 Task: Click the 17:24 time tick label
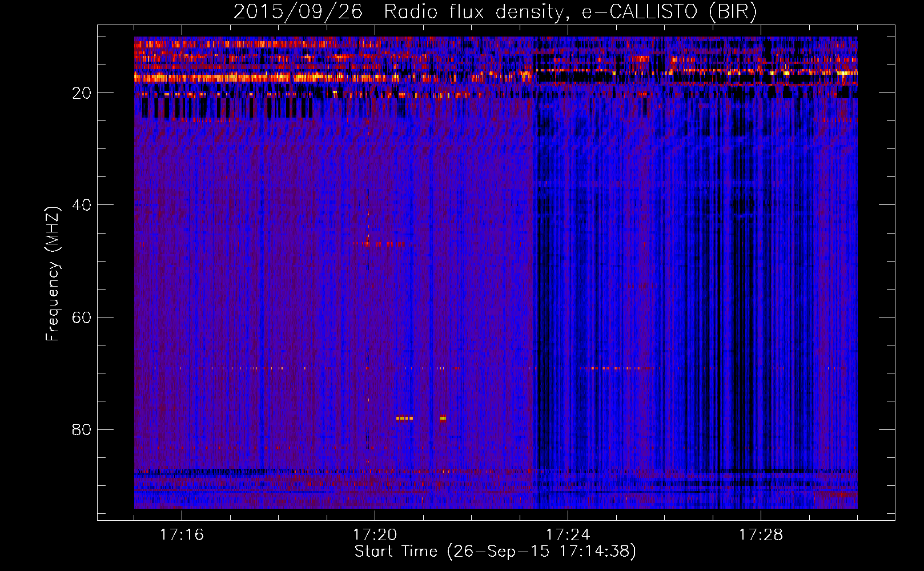[x=568, y=535]
